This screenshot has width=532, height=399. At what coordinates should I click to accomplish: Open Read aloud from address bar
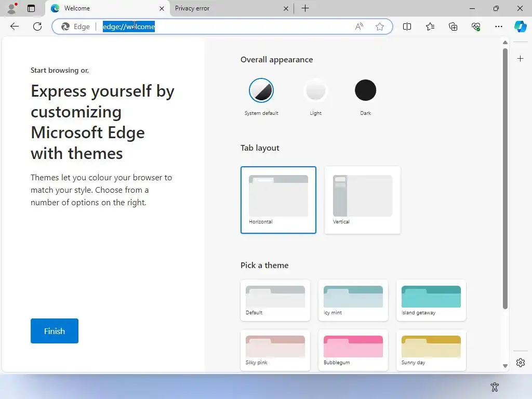tap(359, 26)
